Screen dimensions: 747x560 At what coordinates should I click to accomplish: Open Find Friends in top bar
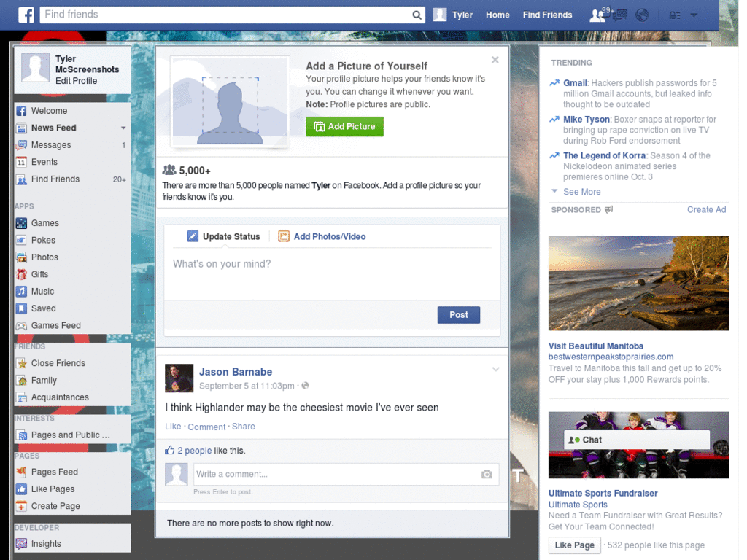pyautogui.click(x=547, y=15)
